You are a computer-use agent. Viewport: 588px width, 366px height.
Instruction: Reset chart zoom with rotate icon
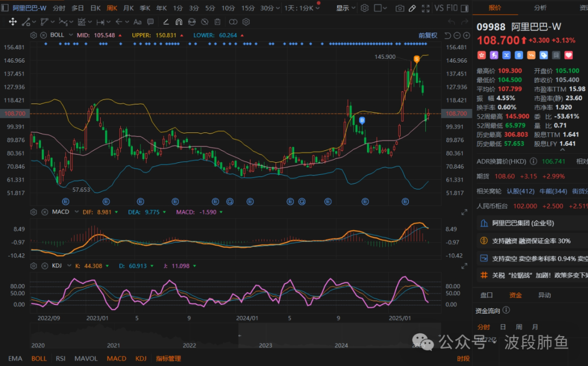click(448, 35)
